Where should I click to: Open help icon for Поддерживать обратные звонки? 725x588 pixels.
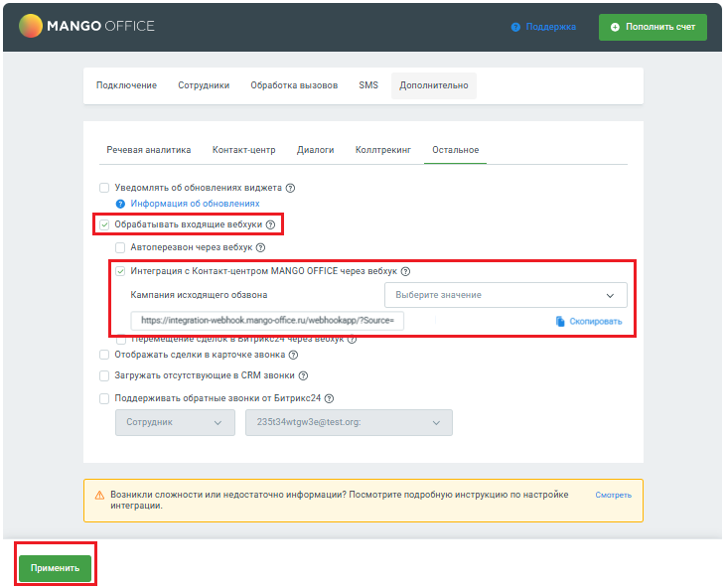[329, 398]
